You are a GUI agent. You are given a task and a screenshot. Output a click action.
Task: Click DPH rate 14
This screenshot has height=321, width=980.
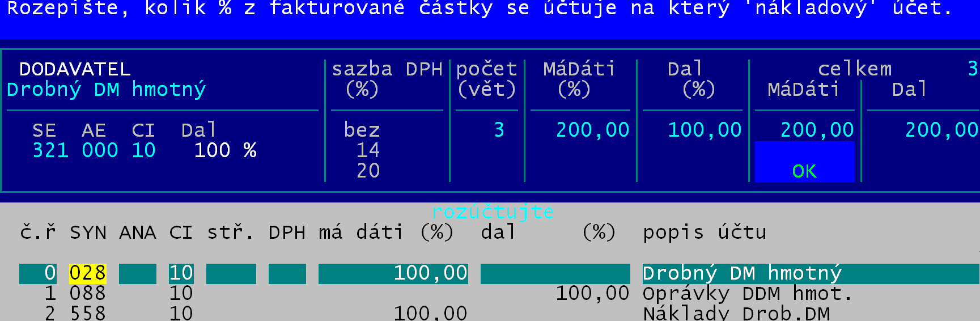368,151
